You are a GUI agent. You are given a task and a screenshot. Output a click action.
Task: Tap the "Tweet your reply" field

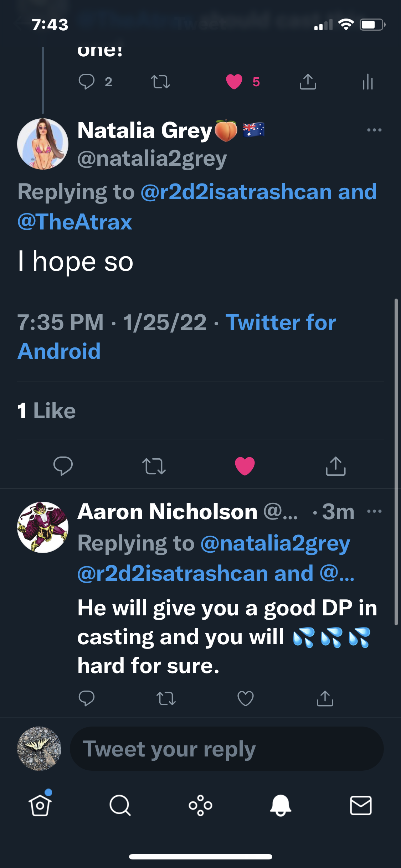point(227,749)
